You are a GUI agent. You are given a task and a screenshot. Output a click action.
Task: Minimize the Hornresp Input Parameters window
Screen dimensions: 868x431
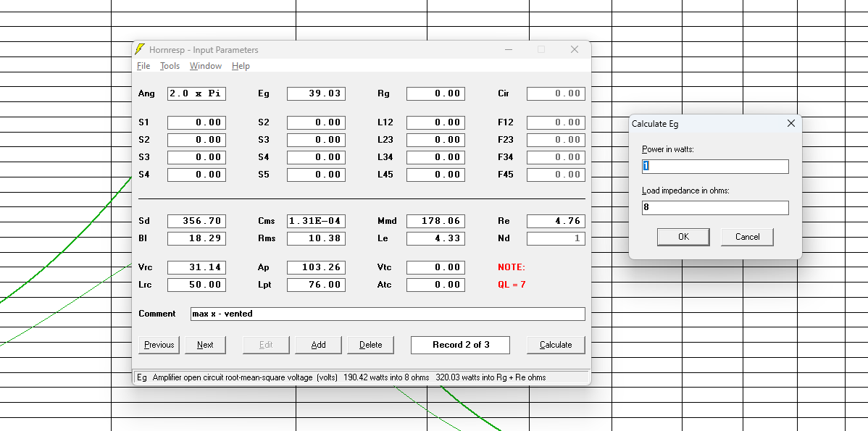coord(508,49)
